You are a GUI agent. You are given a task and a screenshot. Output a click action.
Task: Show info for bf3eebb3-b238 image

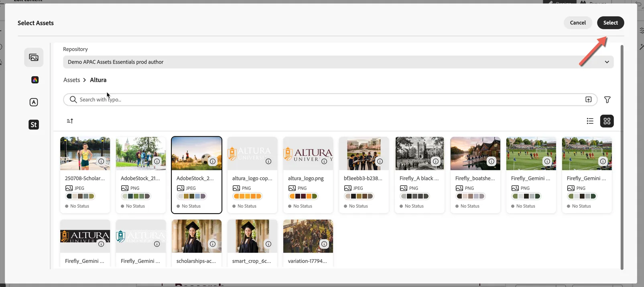pos(380,161)
